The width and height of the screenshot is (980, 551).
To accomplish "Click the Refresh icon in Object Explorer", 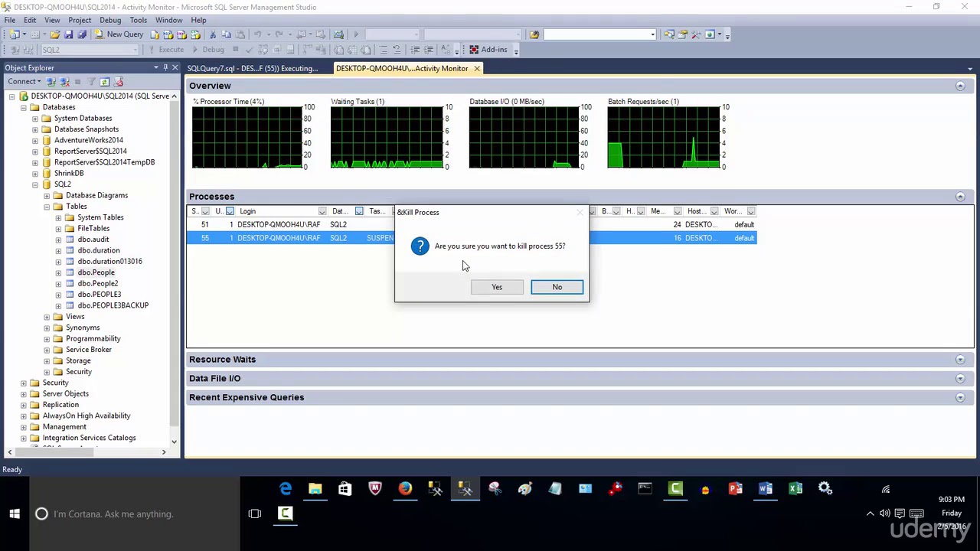I will coord(105,82).
